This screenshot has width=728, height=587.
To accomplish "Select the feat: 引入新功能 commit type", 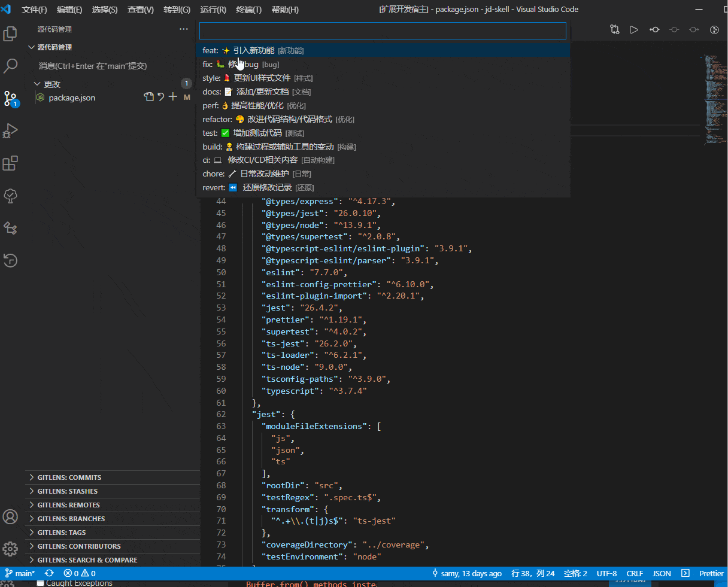I will coord(383,50).
